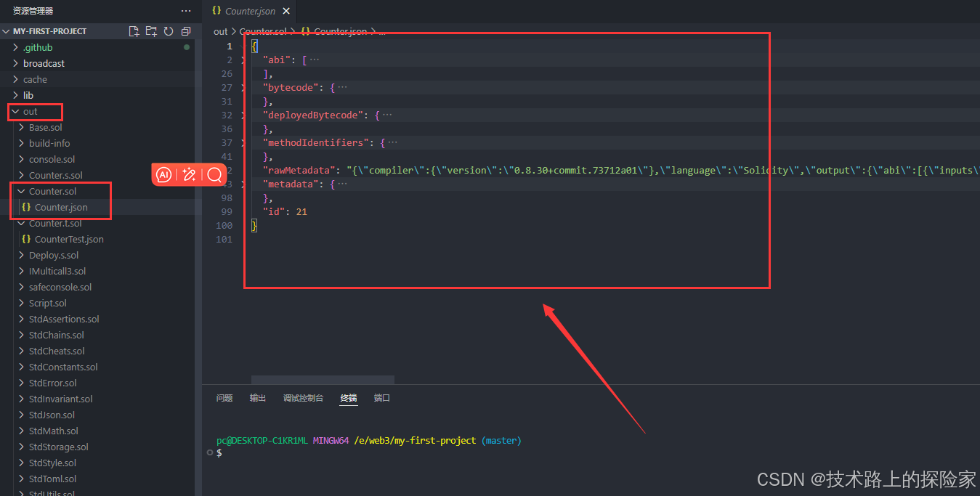Image resolution: width=980 pixels, height=496 pixels.
Task: Expand the .github folder
Action: point(97,47)
